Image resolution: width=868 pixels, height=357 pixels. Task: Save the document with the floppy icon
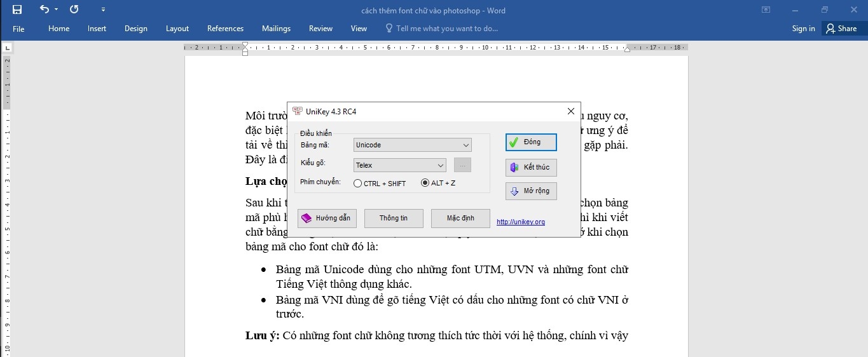tap(17, 10)
